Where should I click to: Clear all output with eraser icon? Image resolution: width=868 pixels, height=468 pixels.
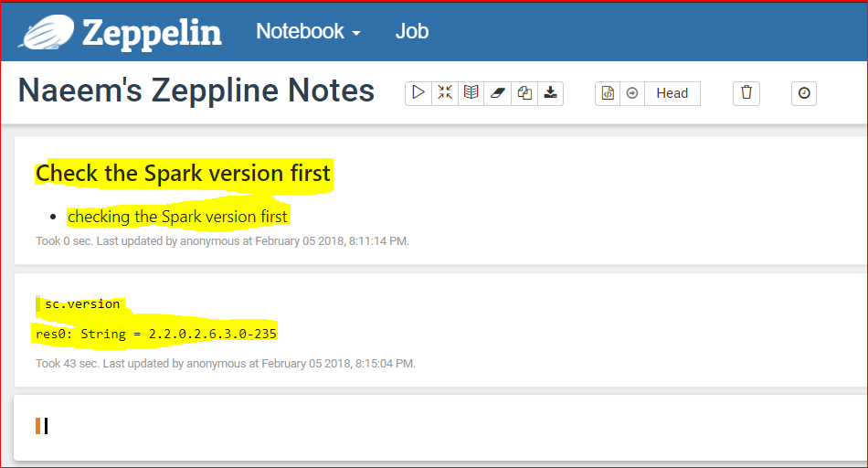point(497,93)
